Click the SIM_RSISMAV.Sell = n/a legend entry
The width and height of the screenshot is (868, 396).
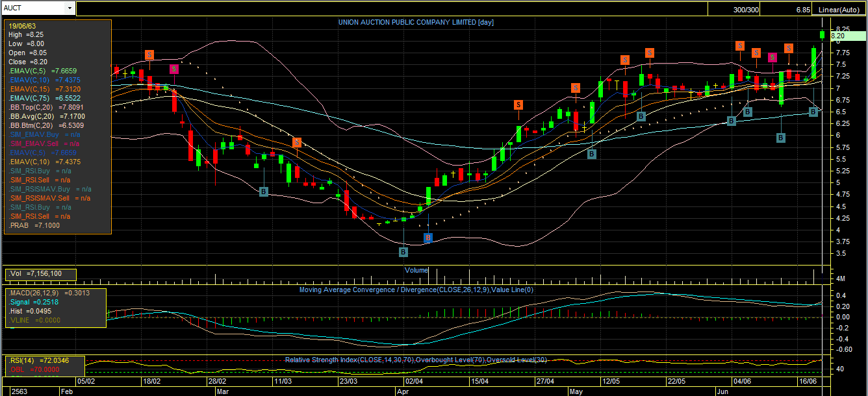coord(49,198)
